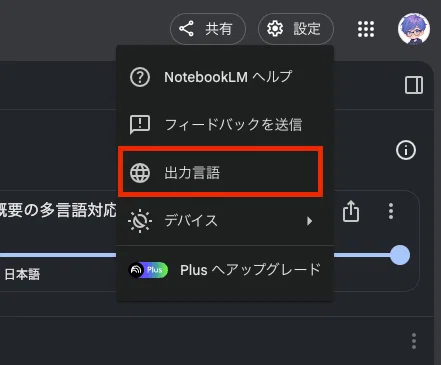This screenshot has height=365, width=441.
Task: Open the Google apps grid icon
Action: point(366,29)
